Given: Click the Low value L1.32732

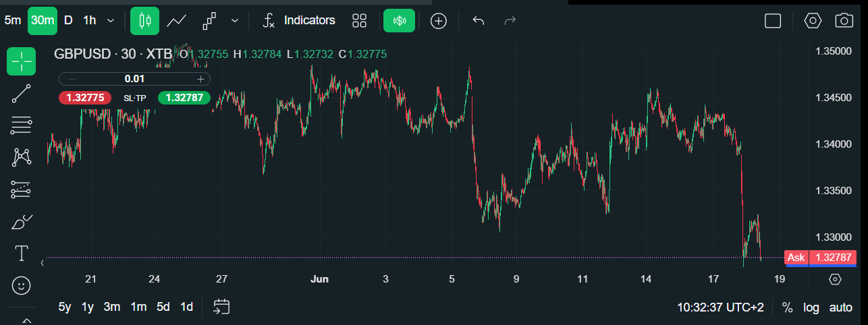Looking at the screenshot, I should pyautogui.click(x=310, y=54).
